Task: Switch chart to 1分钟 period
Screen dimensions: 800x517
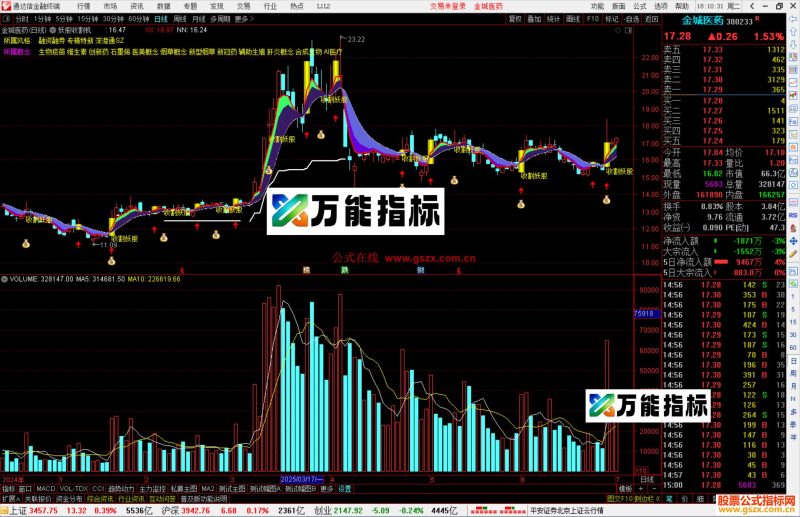Action: coord(42,19)
